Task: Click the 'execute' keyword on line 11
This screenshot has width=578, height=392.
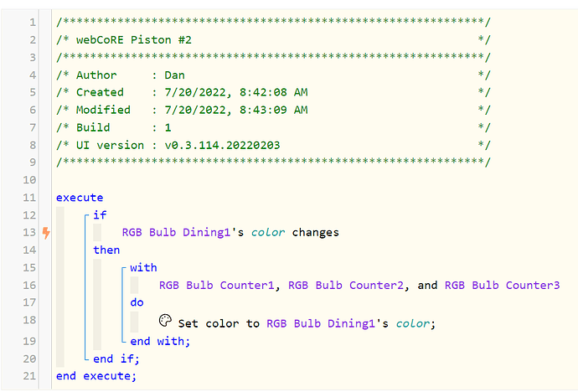Action: tap(80, 198)
